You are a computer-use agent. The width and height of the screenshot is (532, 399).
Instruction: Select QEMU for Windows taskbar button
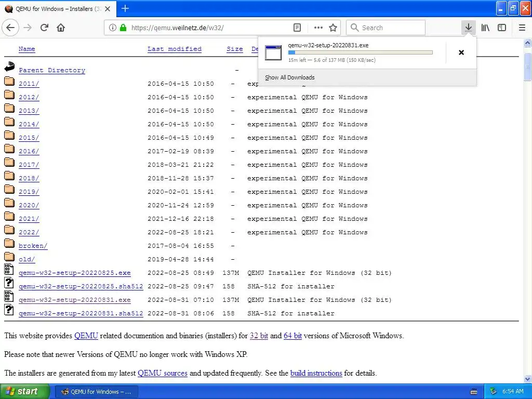click(x=96, y=392)
